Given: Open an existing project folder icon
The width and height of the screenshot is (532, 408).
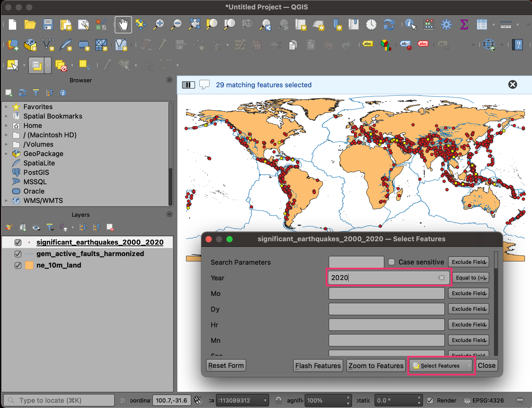Looking at the screenshot, I should pyautogui.click(x=30, y=25).
